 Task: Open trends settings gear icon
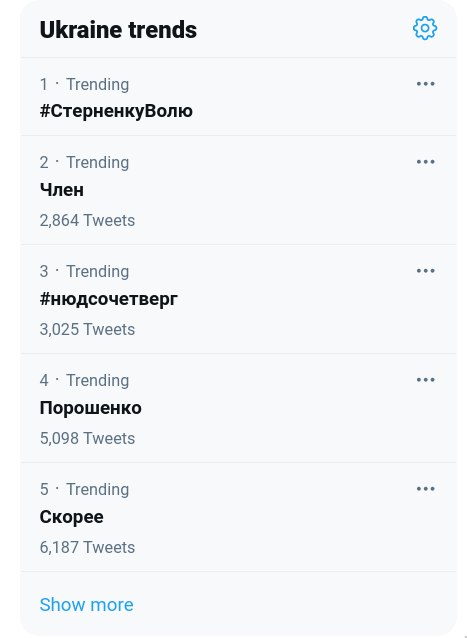click(x=425, y=28)
